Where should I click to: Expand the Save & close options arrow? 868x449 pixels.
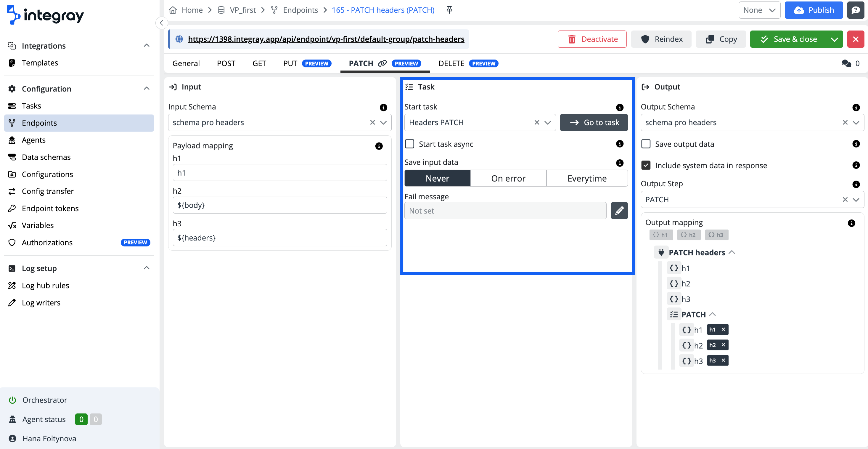click(834, 39)
